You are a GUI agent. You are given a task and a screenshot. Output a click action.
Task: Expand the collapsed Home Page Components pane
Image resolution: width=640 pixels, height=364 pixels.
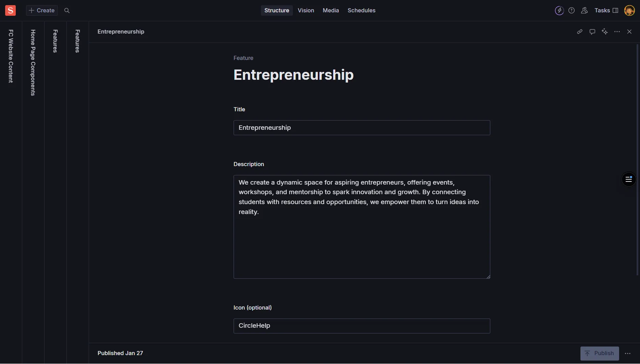click(x=33, y=63)
